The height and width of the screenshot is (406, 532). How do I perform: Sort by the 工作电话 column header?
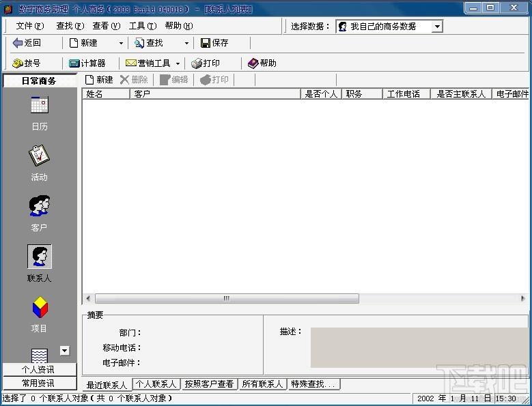(x=406, y=94)
